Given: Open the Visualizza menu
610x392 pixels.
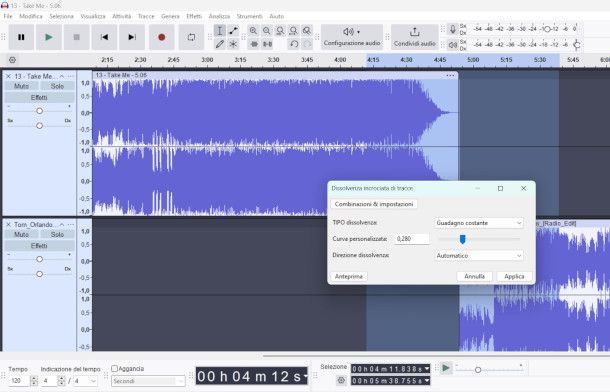Looking at the screenshot, I should click(93, 16).
